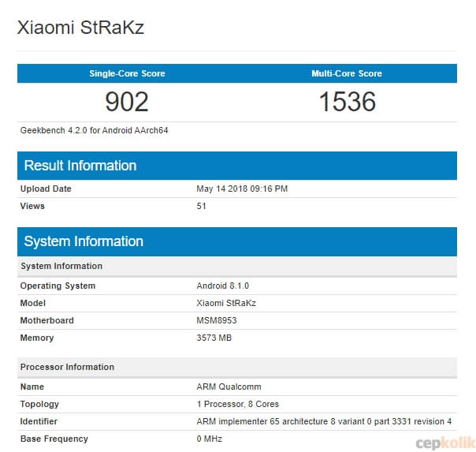Screen dimensions: 476x452
Task: Click the gray "System Information" subheader row
Action: (237, 266)
